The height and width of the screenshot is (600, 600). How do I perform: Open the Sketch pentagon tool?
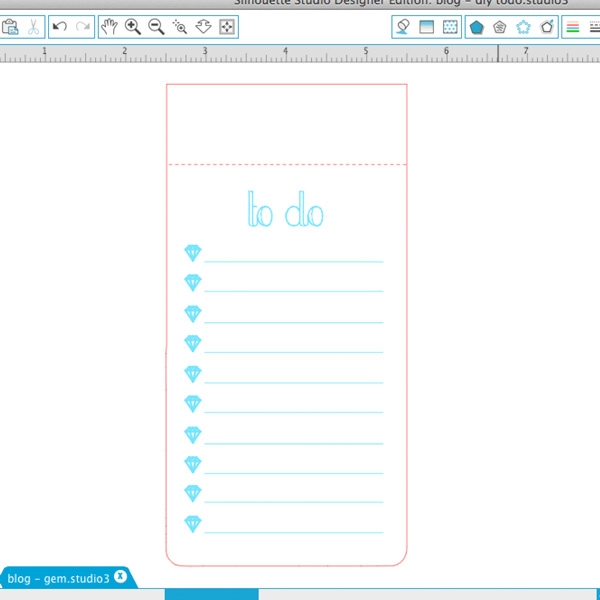pyautogui.click(x=500, y=27)
